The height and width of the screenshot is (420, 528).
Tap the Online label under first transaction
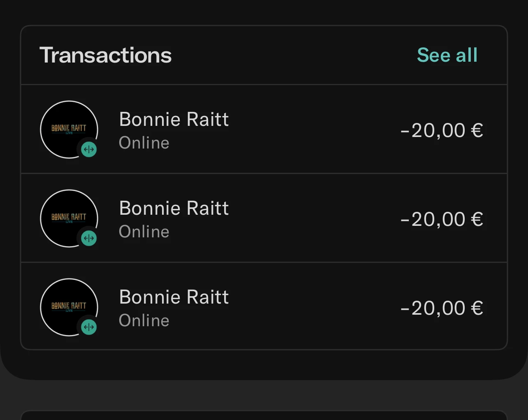point(144,143)
